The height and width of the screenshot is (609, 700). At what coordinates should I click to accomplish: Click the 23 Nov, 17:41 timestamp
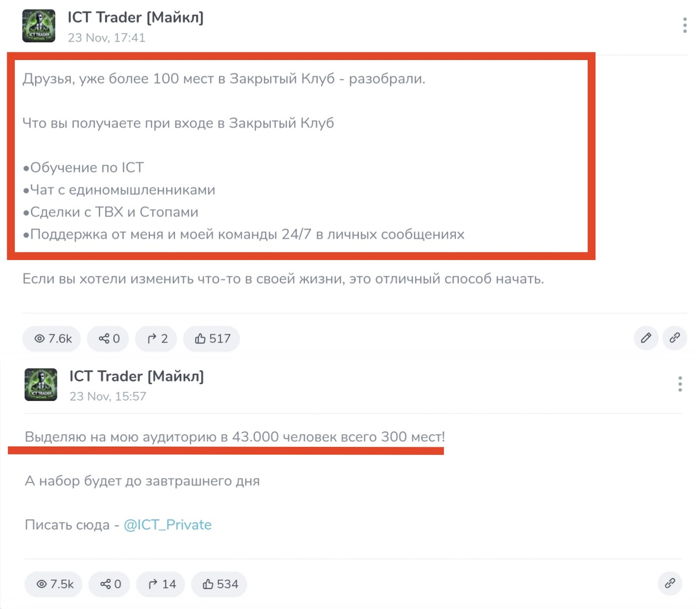click(x=106, y=38)
